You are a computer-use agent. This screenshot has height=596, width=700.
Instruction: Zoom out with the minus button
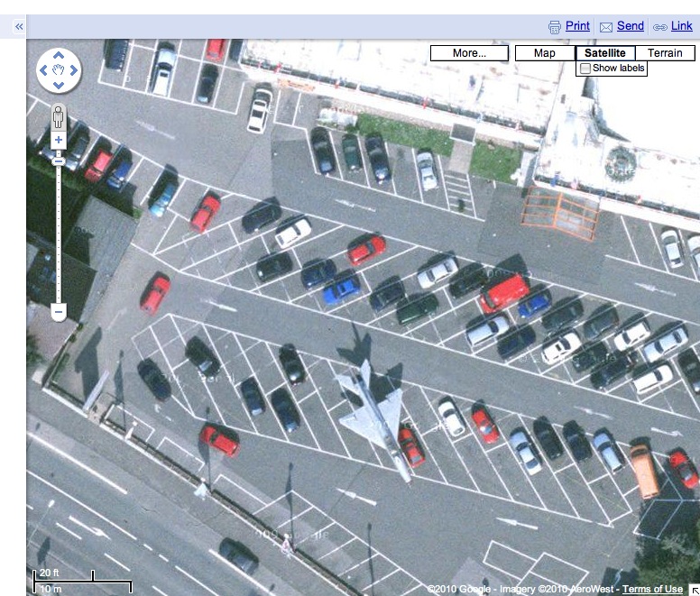click(x=59, y=313)
